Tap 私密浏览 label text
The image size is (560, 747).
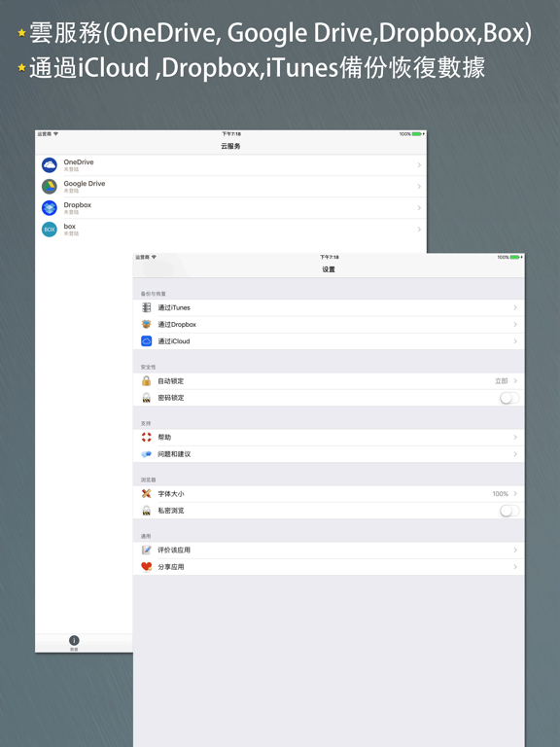click(x=171, y=511)
